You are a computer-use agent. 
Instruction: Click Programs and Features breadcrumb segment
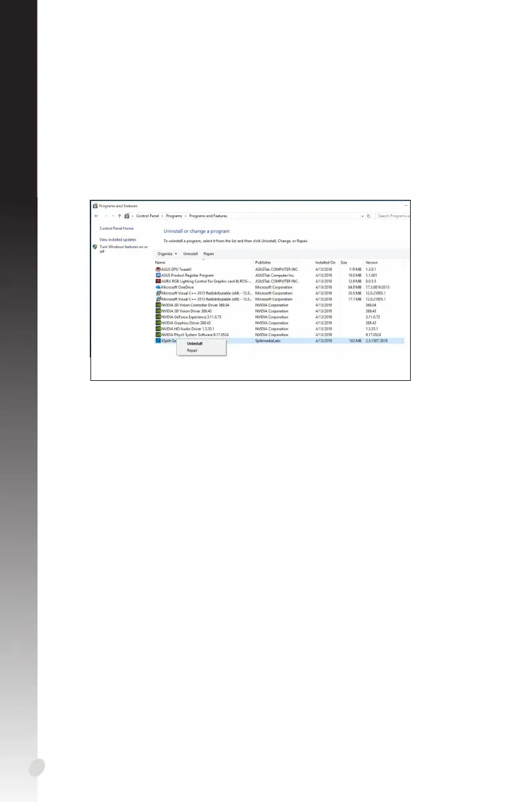[208, 216]
